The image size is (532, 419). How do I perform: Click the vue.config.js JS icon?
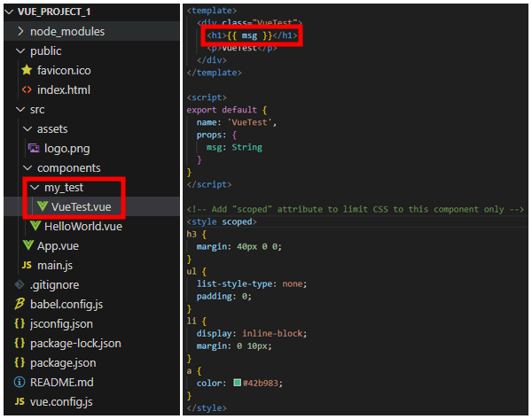pyautogui.click(x=20, y=401)
